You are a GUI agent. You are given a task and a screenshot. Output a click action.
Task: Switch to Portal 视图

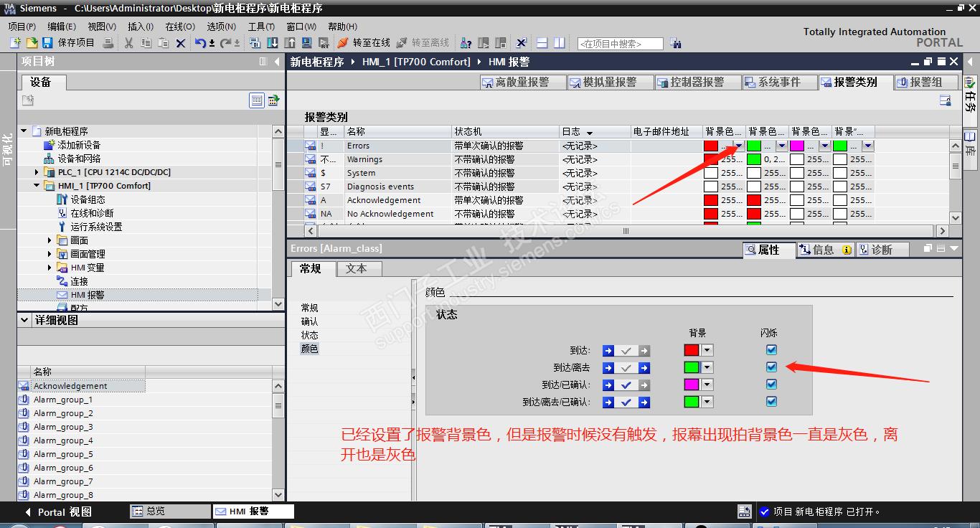pyautogui.click(x=59, y=511)
